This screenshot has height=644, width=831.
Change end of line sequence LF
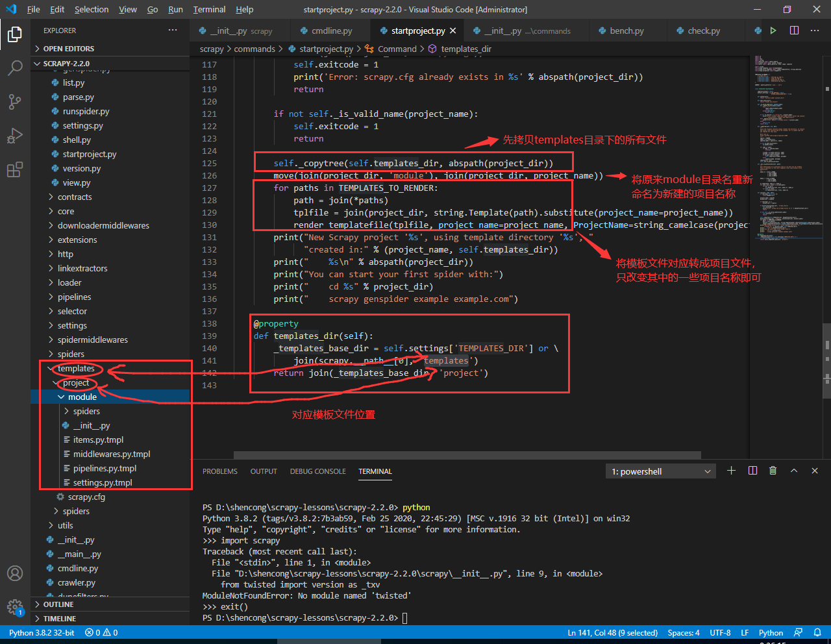click(745, 632)
